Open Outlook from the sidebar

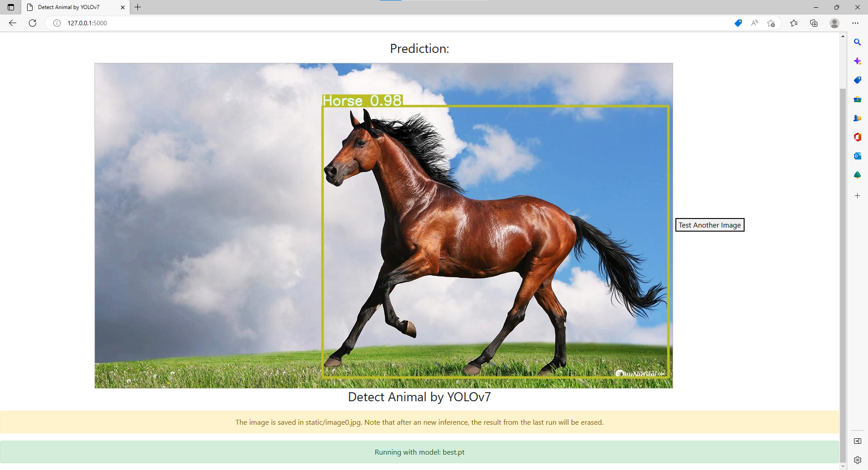(x=858, y=156)
